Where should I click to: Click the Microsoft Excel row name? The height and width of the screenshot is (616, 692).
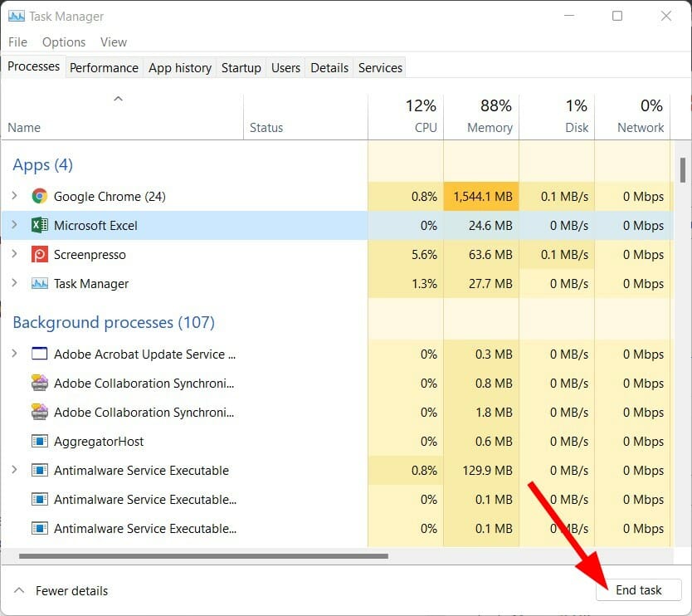point(95,226)
